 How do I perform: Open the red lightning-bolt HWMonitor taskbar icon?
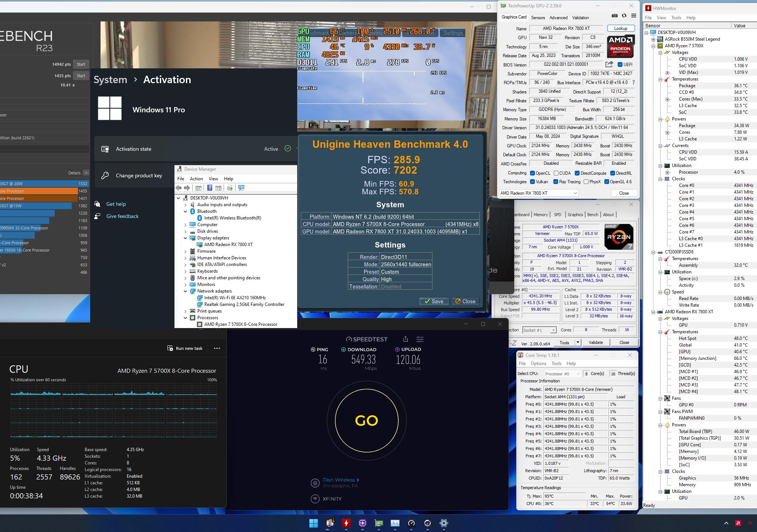[346, 523]
